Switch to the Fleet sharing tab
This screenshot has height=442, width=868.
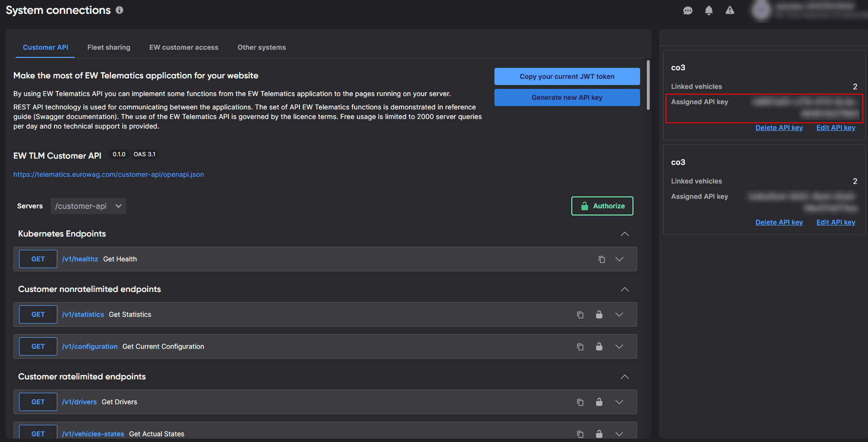coord(109,47)
